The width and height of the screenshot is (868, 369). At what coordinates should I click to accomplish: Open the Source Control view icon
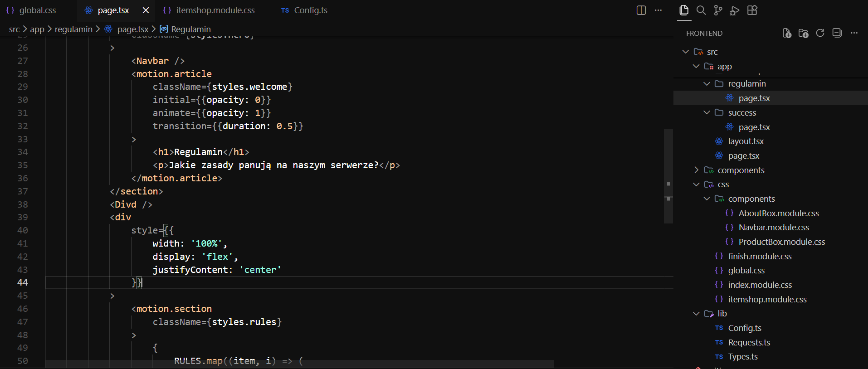click(x=718, y=10)
